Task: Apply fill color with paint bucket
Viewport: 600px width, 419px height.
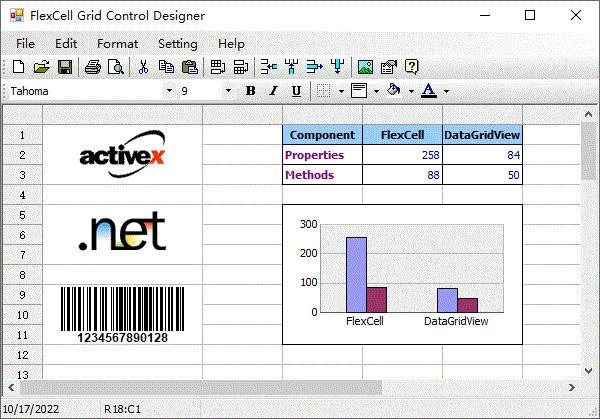Action: coord(394,91)
